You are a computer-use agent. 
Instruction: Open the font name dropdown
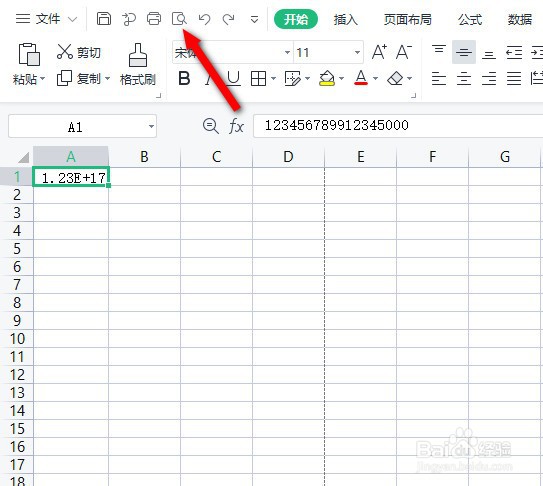click(x=287, y=53)
